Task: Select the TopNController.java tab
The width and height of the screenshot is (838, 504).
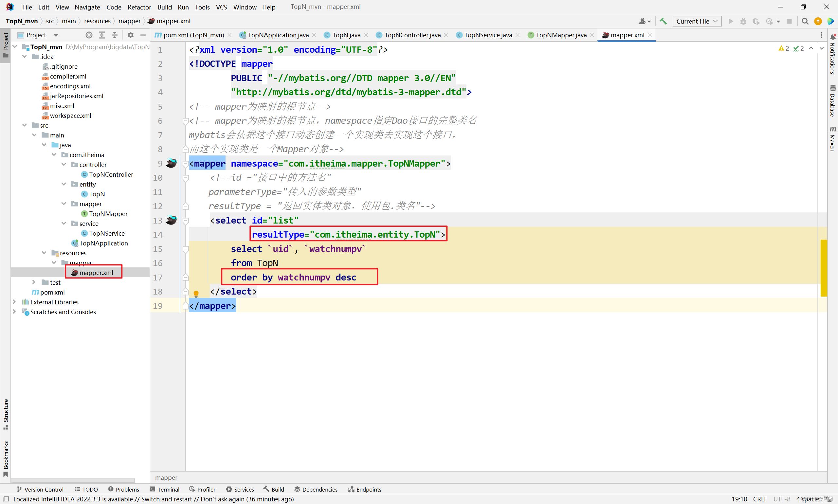Action: coord(413,35)
